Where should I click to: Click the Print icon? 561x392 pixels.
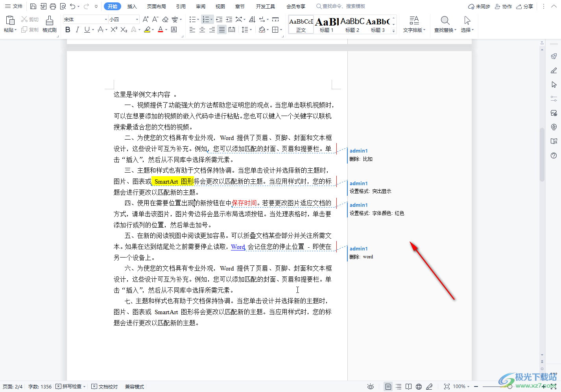tap(53, 6)
